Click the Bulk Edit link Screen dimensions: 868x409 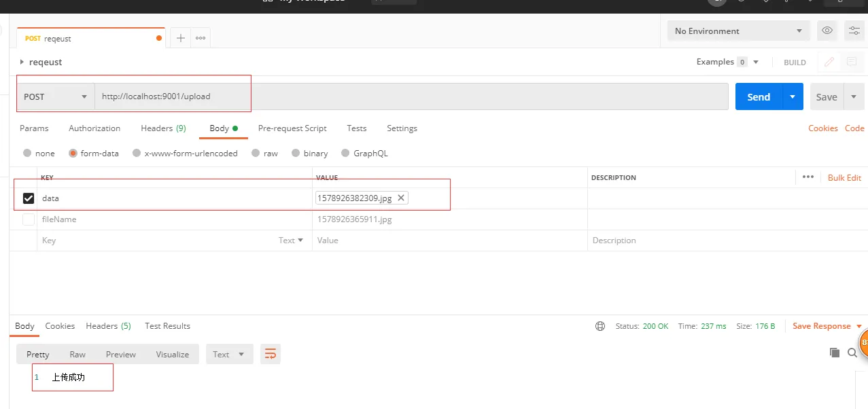tap(844, 177)
